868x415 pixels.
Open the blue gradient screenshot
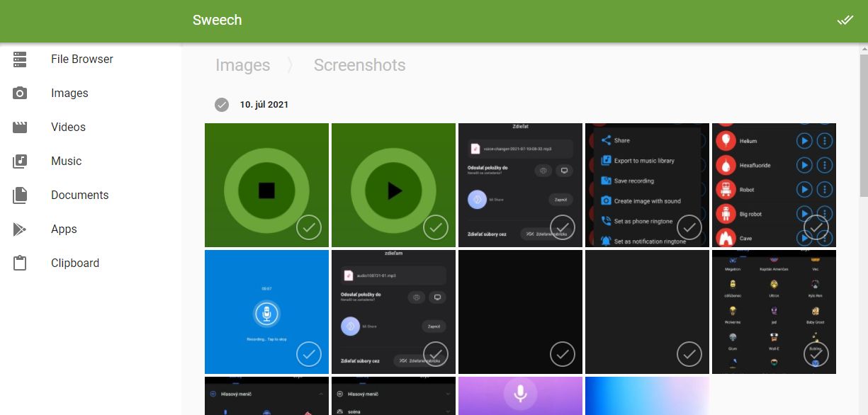647,396
